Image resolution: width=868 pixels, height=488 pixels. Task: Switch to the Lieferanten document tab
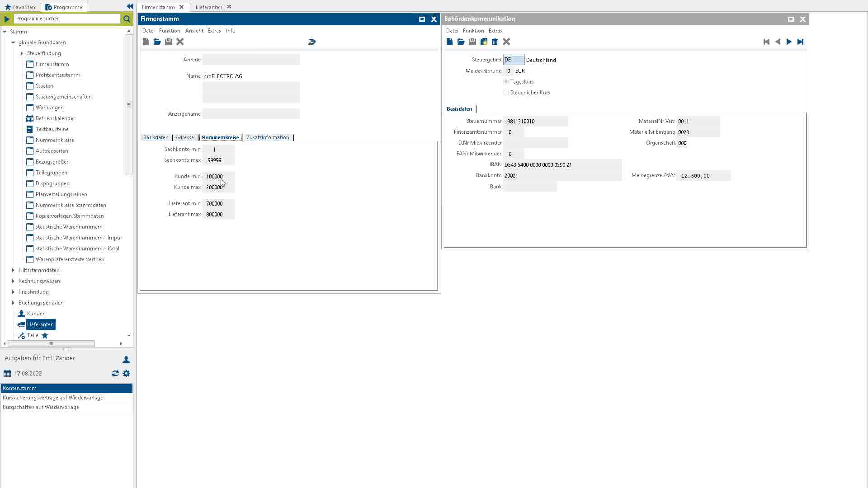(209, 7)
